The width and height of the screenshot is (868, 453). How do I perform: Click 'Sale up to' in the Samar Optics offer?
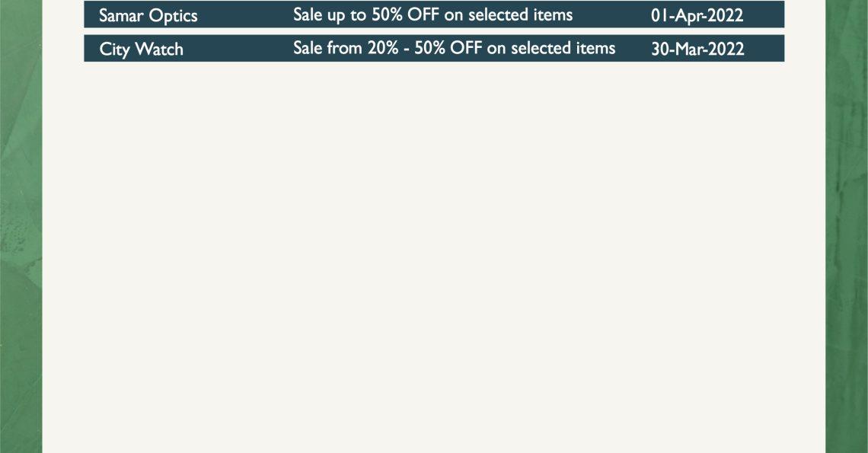(330, 15)
